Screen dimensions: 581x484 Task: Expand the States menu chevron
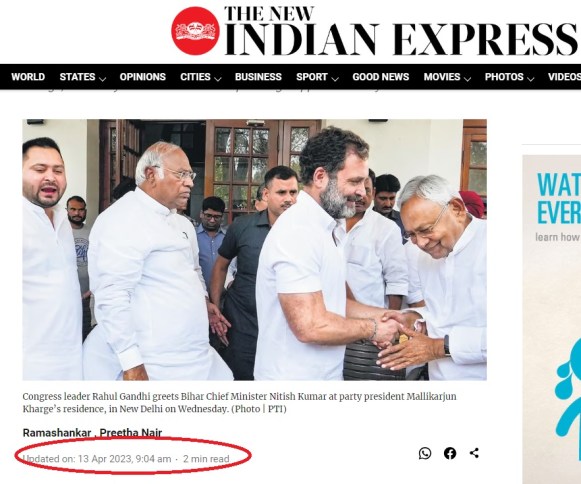[x=103, y=79]
